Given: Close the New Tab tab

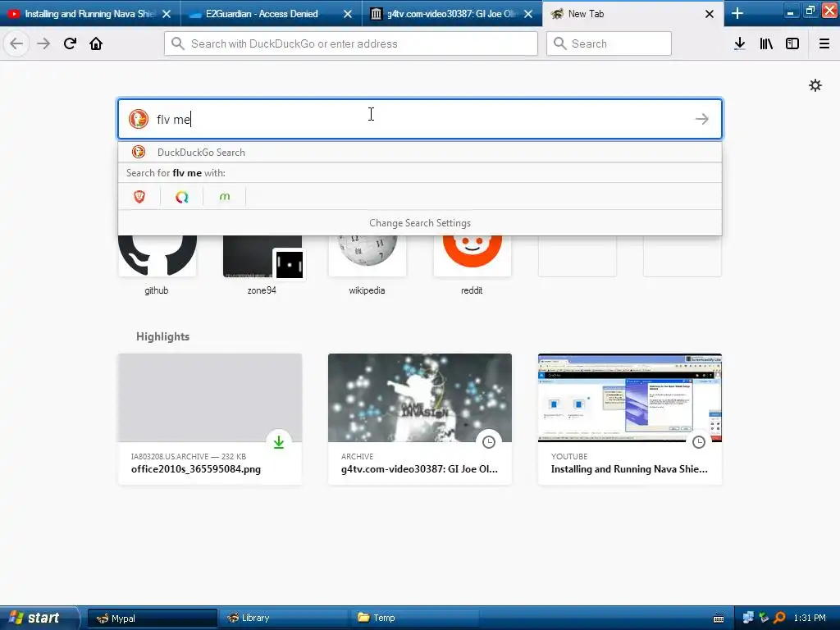Looking at the screenshot, I should click(x=710, y=14).
